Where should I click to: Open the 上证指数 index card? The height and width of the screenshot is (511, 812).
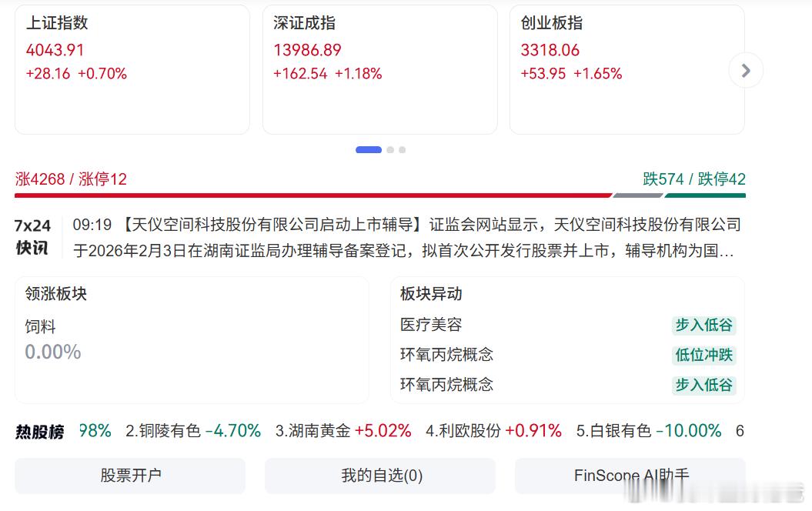coord(131,68)
